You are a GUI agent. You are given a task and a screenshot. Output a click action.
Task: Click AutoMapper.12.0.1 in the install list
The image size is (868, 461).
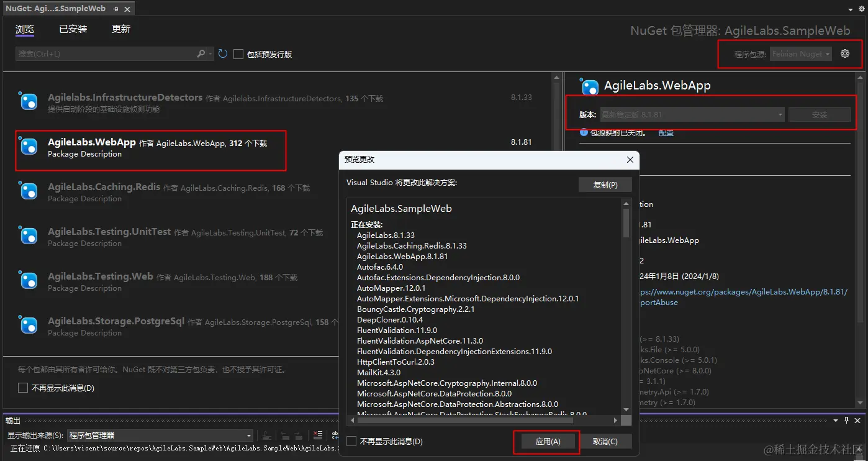tap(391, 288)
